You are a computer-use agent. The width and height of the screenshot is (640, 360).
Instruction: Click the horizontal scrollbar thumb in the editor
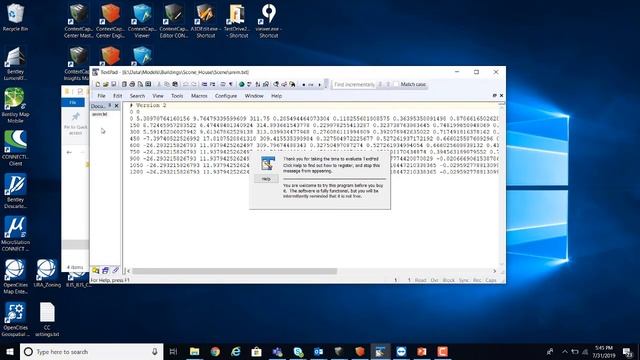234,271
